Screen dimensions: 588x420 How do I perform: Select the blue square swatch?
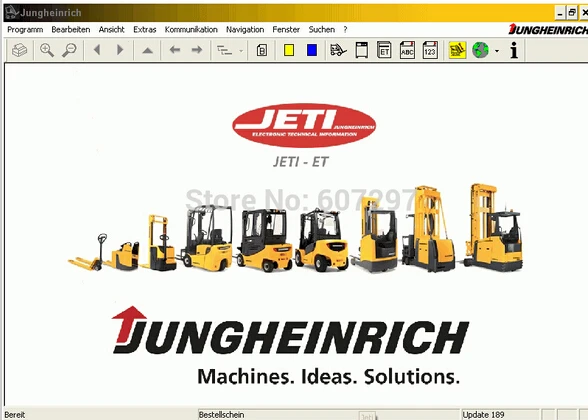coord(312,50)
